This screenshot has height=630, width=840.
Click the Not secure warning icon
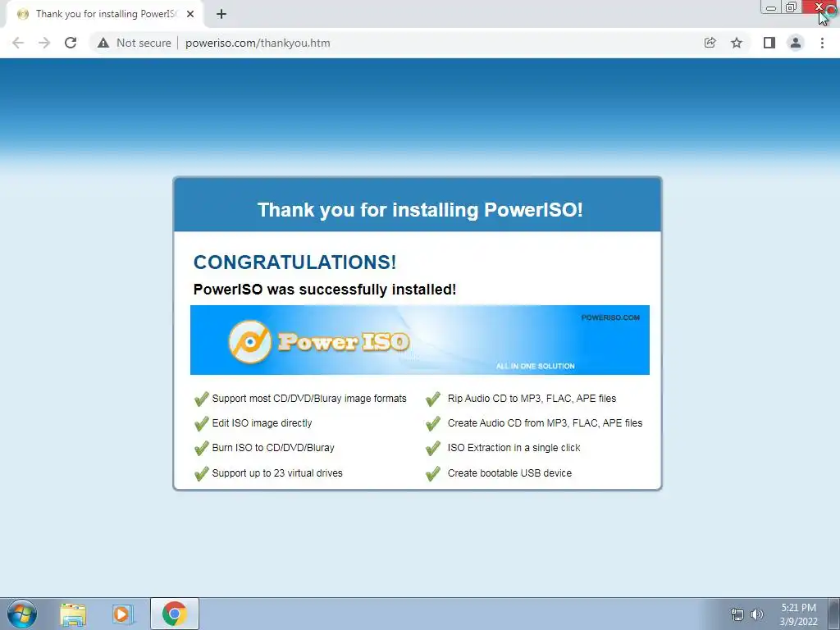103,43
